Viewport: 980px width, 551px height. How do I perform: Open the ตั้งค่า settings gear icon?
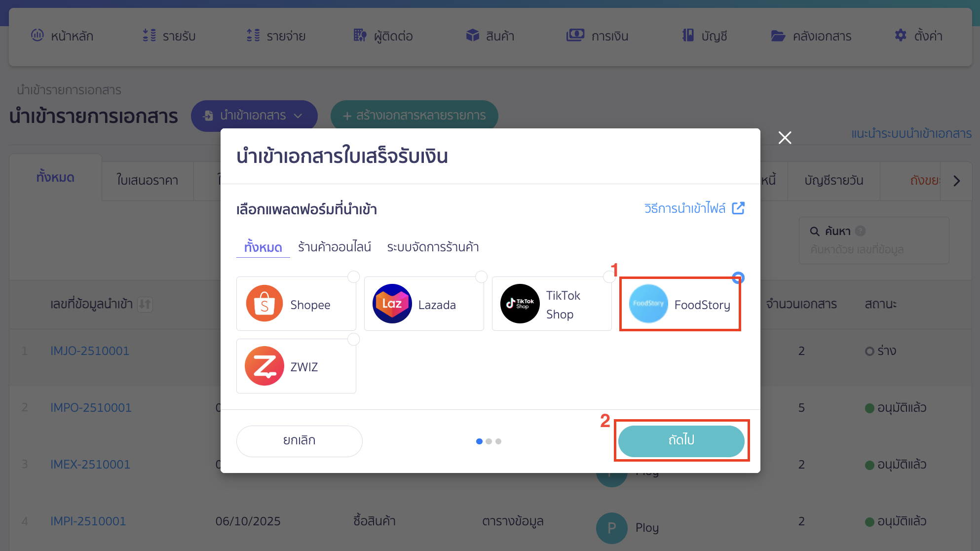[900, 35]
